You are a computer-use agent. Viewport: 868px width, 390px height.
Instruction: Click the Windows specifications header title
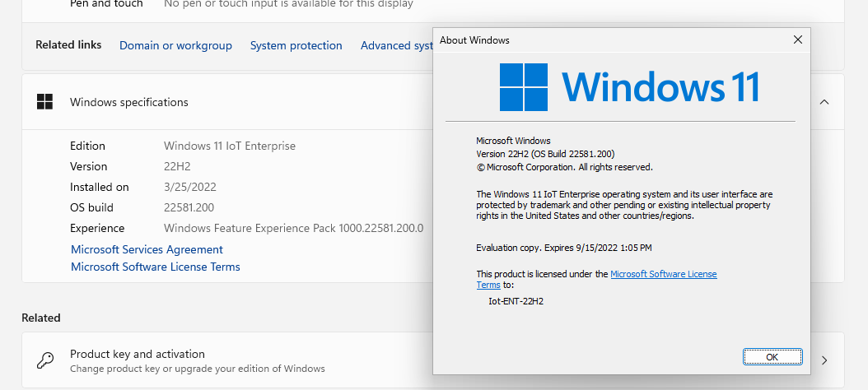pyautogui.click(x=128, y=102)
